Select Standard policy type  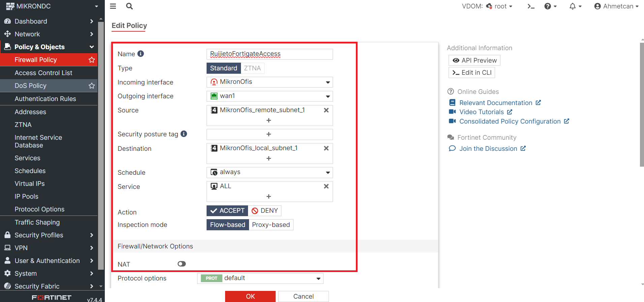pyautogui.click(x=223, y=68)
